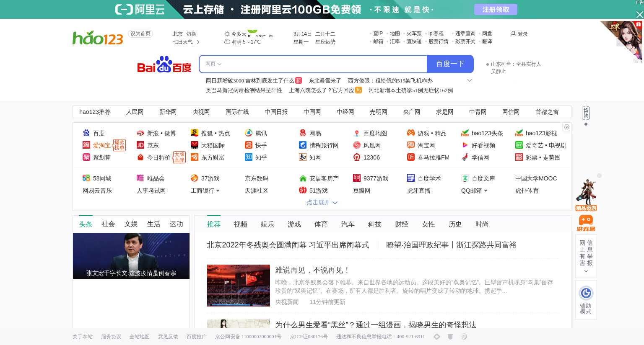
Task: Open the Paralympics closing ceremony thumbnail
Action: [239, 286]
